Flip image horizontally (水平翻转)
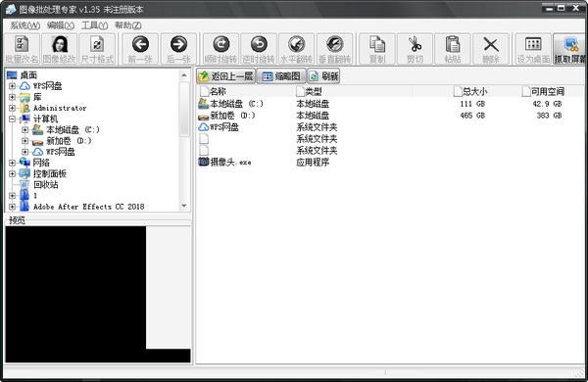The image size is (588, 382). (x=296, y=49)
